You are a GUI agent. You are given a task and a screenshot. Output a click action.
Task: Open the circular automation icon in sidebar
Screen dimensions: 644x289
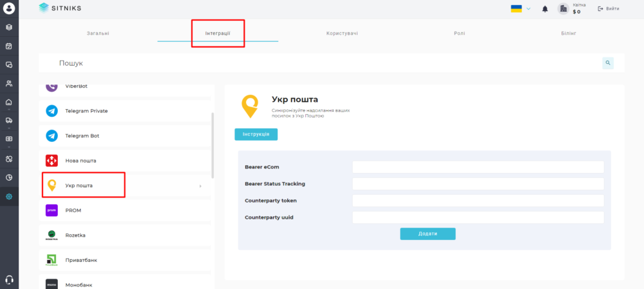pos(9,159)
